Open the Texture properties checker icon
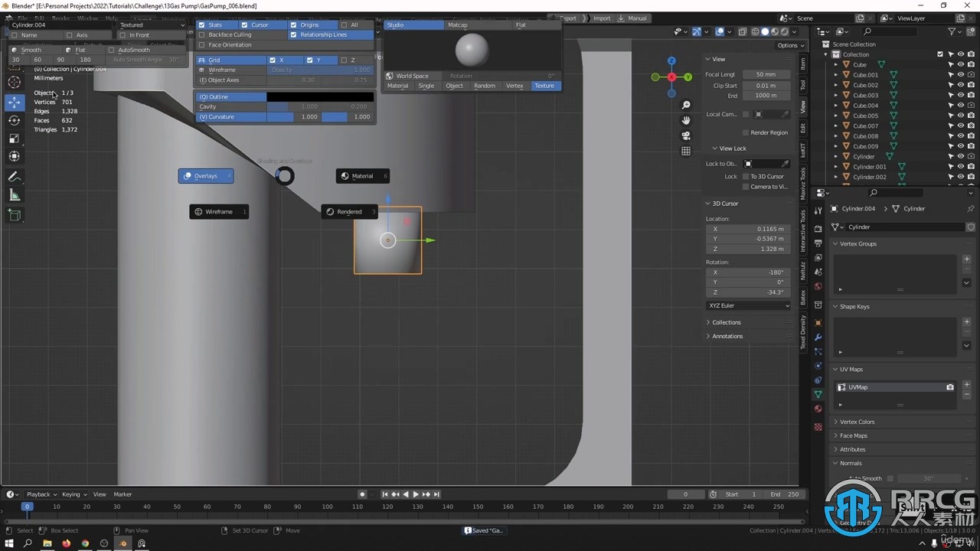Viewport: 980px width, 551px height. [x=818, y=426]
